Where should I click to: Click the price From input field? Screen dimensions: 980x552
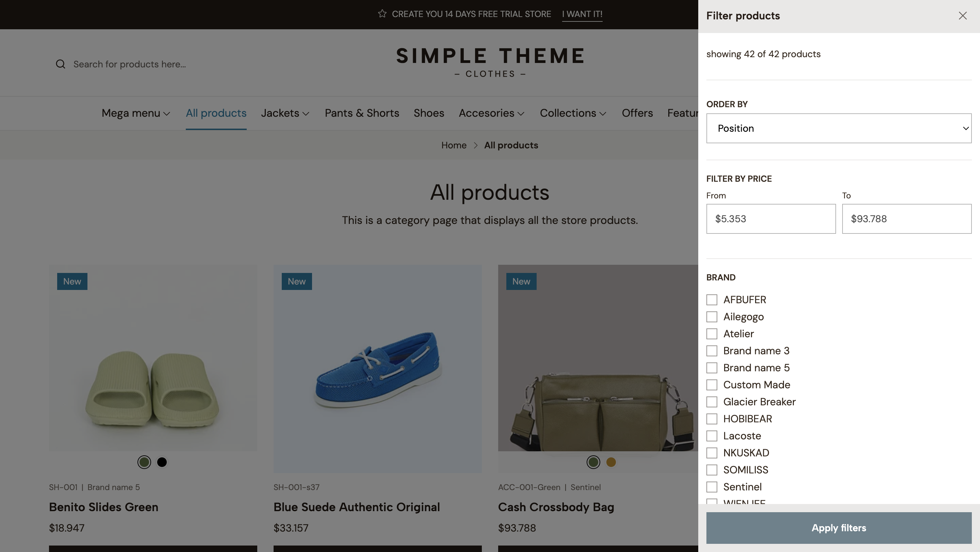(771, 219)
